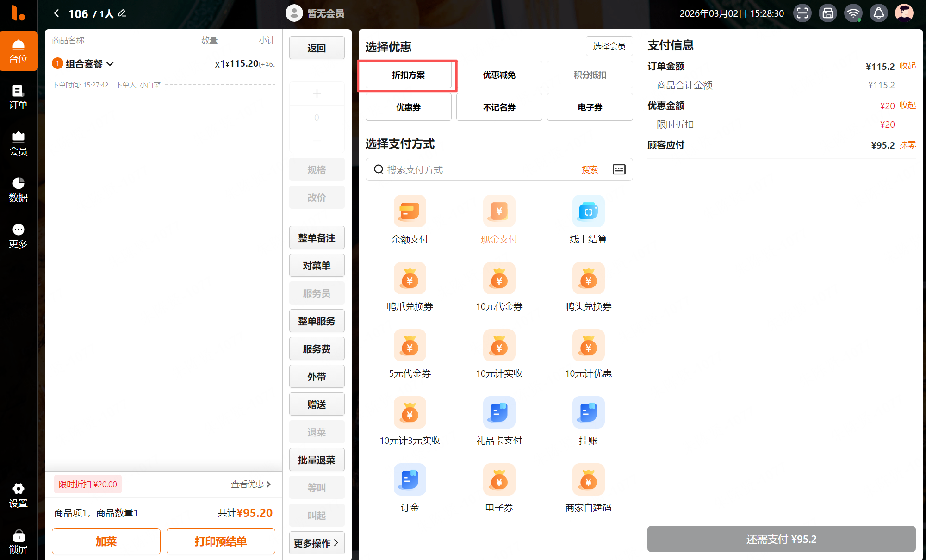Choose the 现金支付 cash payment icon
The width and height of the screenshot is (926, 560).
click(x=499, y=212)
